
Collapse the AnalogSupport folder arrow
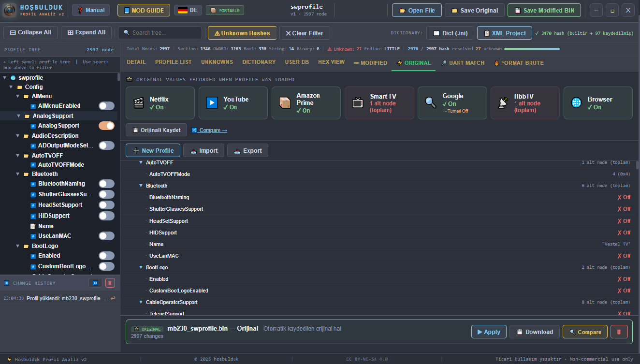[18, 116]
